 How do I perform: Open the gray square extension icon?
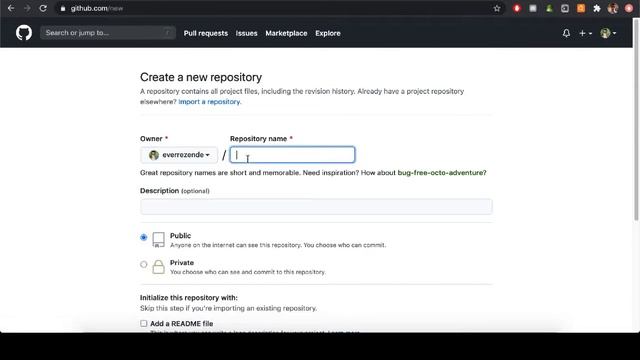click(x=533, y=8)
